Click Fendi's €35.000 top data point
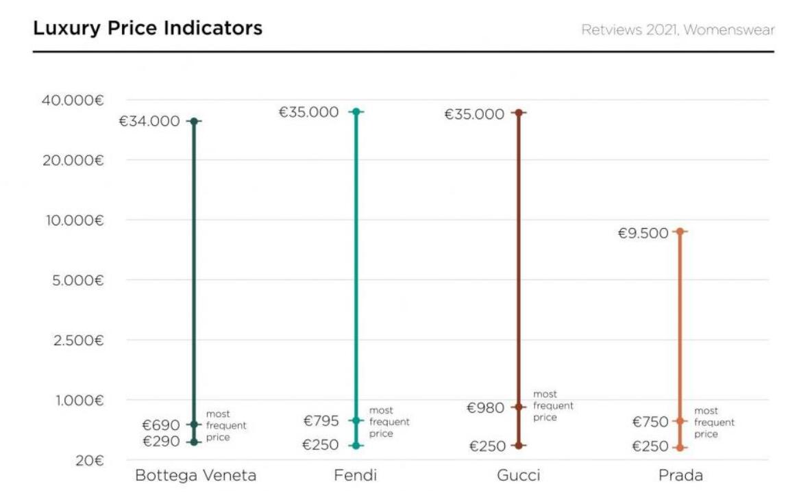 click(356, 112)
